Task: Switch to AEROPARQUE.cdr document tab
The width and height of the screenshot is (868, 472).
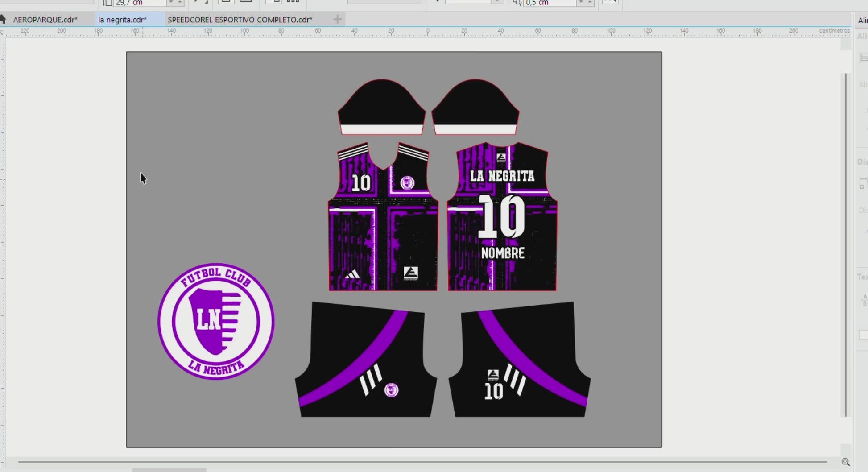Action: [x=45, y=20]
